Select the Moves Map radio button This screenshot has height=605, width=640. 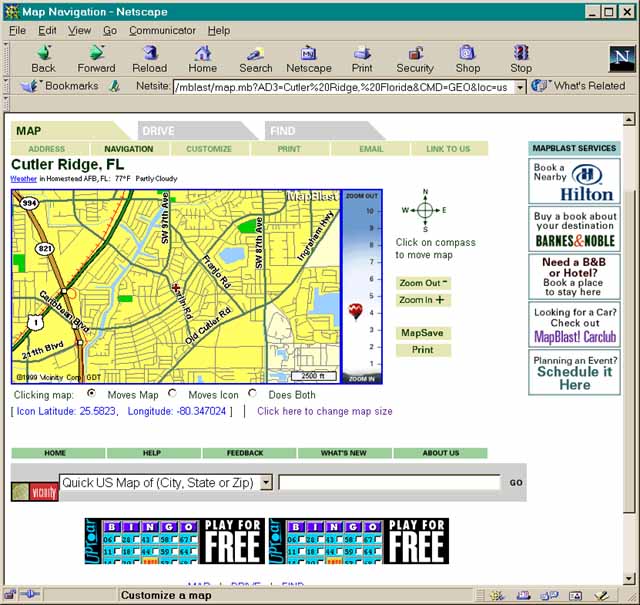point(91,393)
